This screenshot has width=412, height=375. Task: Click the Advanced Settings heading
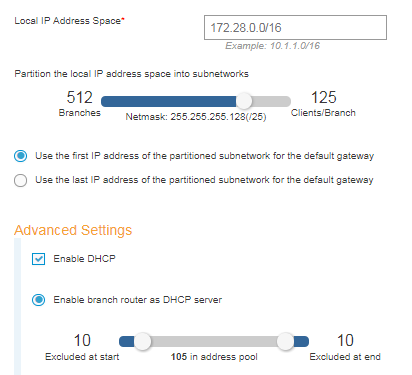[x=73, y=230]
